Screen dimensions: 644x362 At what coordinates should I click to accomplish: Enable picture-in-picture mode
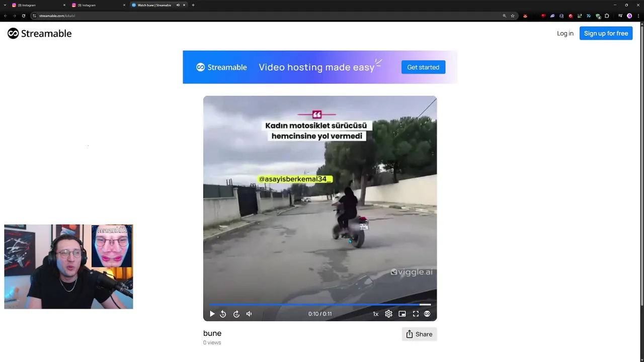point(402,314)
